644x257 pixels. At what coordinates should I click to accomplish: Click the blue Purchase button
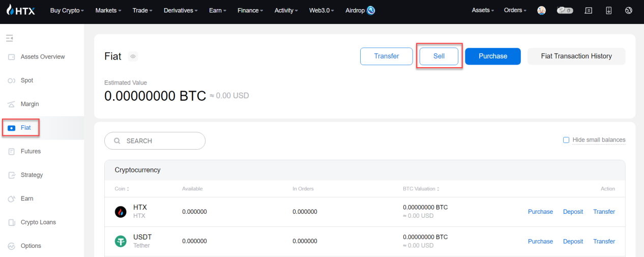tap(493, 56)
